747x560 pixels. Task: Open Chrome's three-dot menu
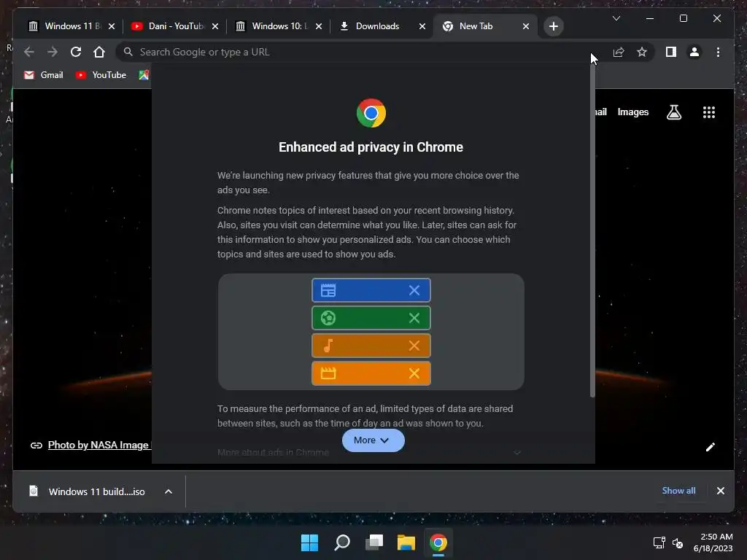[x=718, y=52]
